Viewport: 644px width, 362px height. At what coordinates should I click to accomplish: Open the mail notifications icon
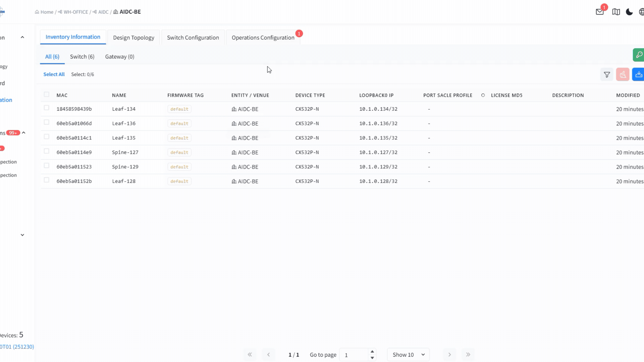pos(599,12)
